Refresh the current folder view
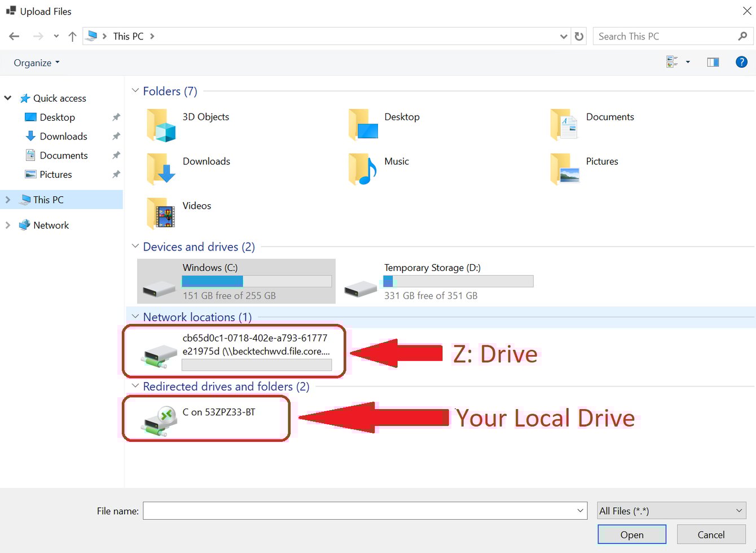The width and height of the screenshot is (756, 553). tap(579, 36)
